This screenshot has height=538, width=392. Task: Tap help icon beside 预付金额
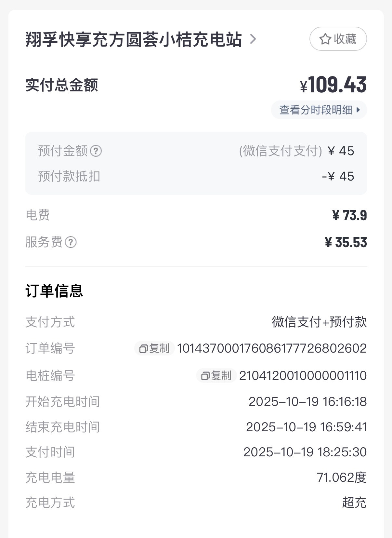tap(96, 151)
